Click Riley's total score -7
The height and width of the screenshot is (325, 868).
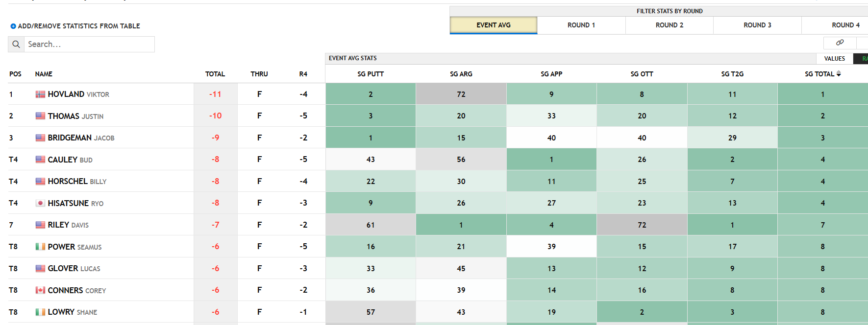[215, 225]
